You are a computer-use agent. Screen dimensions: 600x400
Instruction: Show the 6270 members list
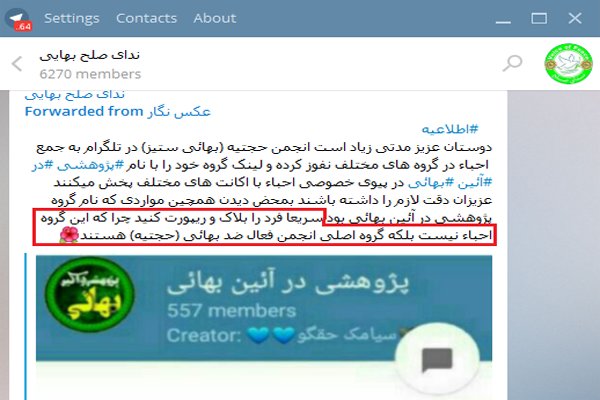point(90,74)
